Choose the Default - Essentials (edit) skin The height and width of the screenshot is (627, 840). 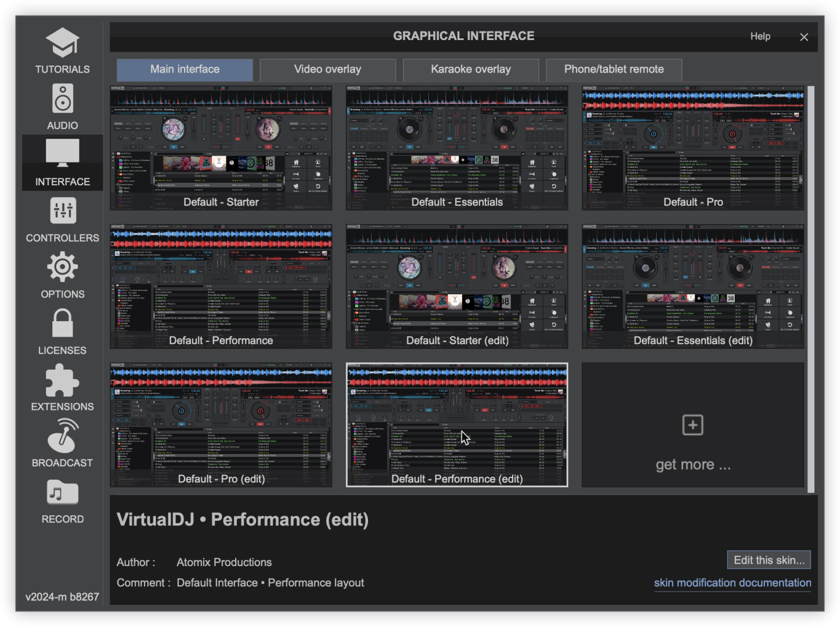click(x=693, y=287)
